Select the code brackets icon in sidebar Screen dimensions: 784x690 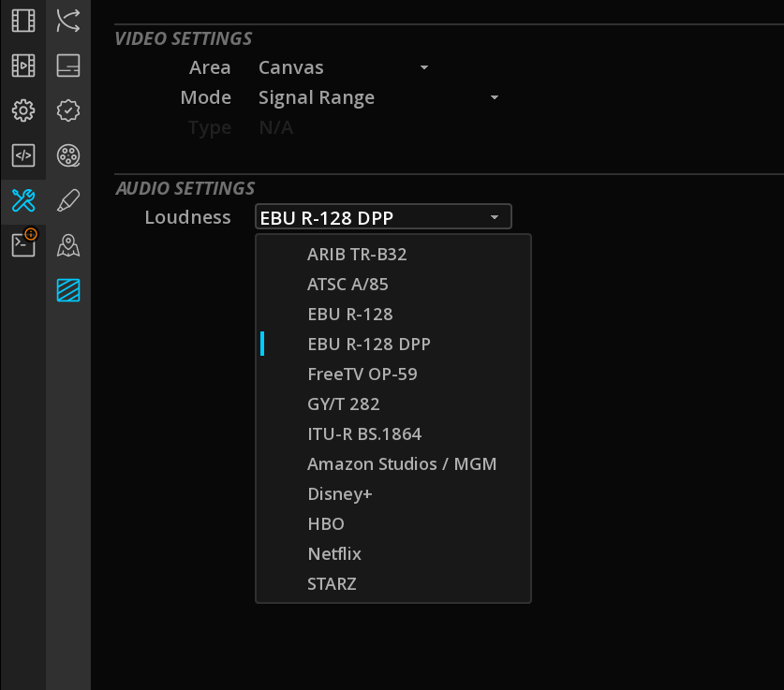click(22, 155)
